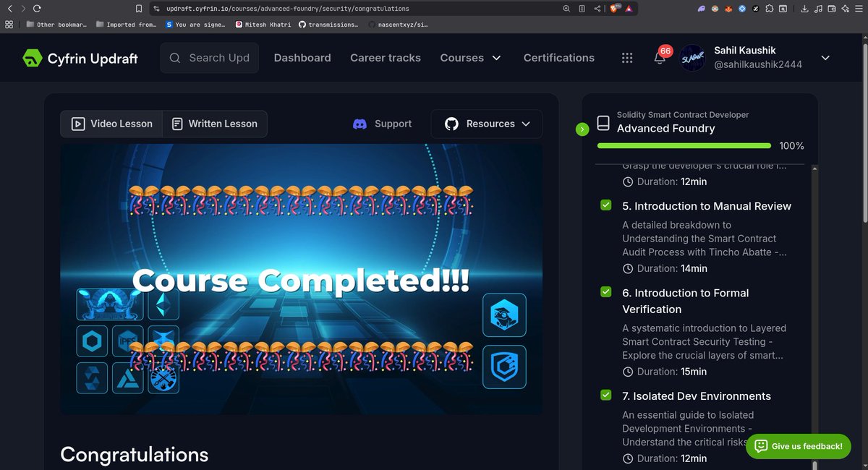Open lesson 6 Introduction to Formal Verification

686,301
